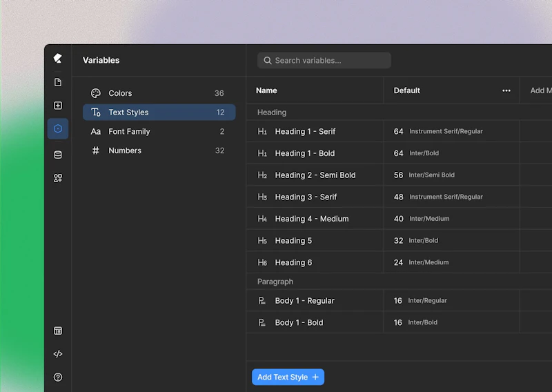Open the pages document icon in sidebar
The height and width of the screenshot is (392, 552).
[x=58, y=82]
